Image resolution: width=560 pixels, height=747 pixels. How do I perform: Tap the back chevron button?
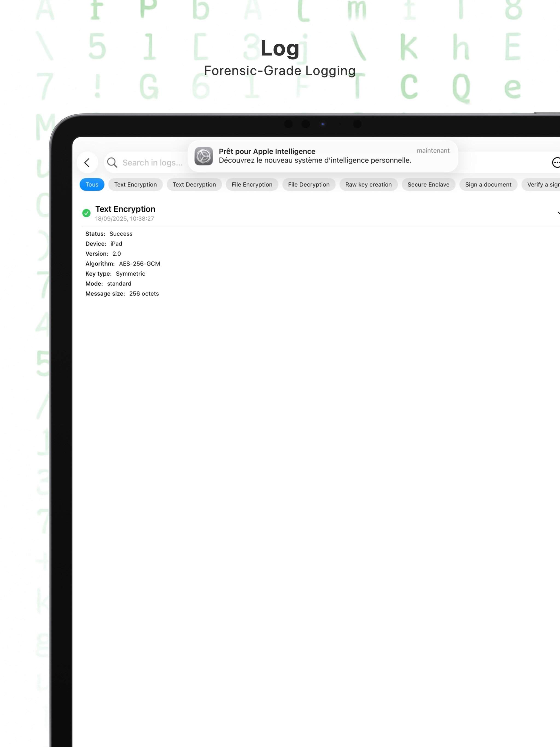[87, 163]
